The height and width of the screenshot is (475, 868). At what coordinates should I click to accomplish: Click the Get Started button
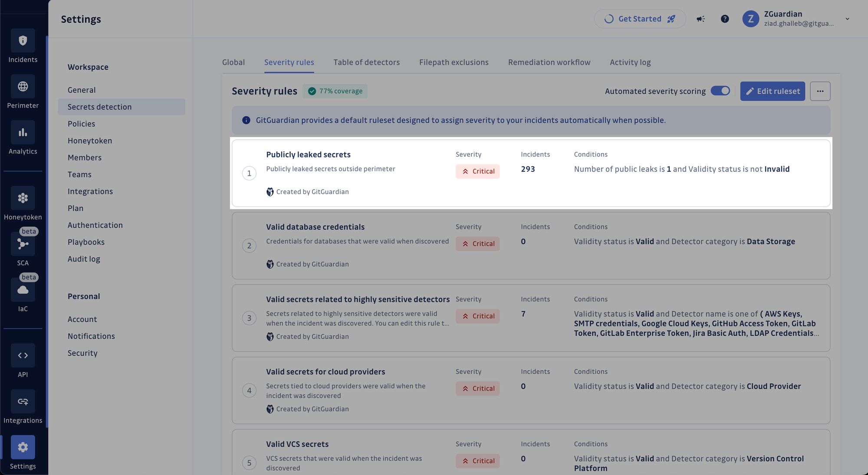[x=640, y=19]
